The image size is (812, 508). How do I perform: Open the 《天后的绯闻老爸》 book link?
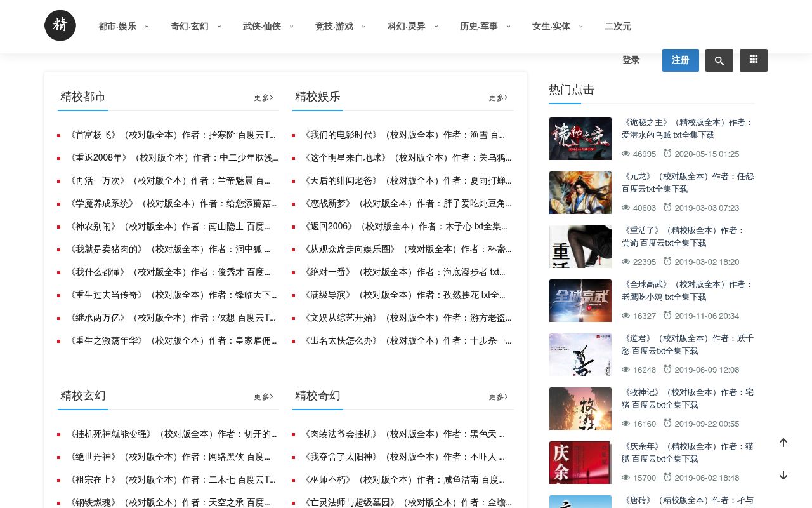point(407,181)
